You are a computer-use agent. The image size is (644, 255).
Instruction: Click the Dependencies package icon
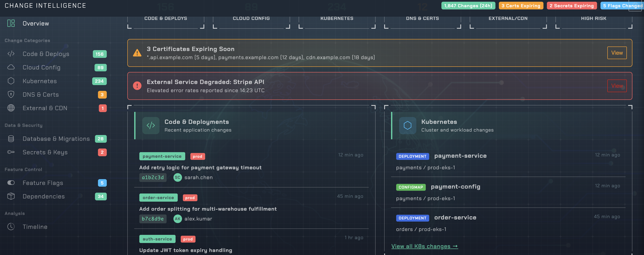tap(11, 196)
